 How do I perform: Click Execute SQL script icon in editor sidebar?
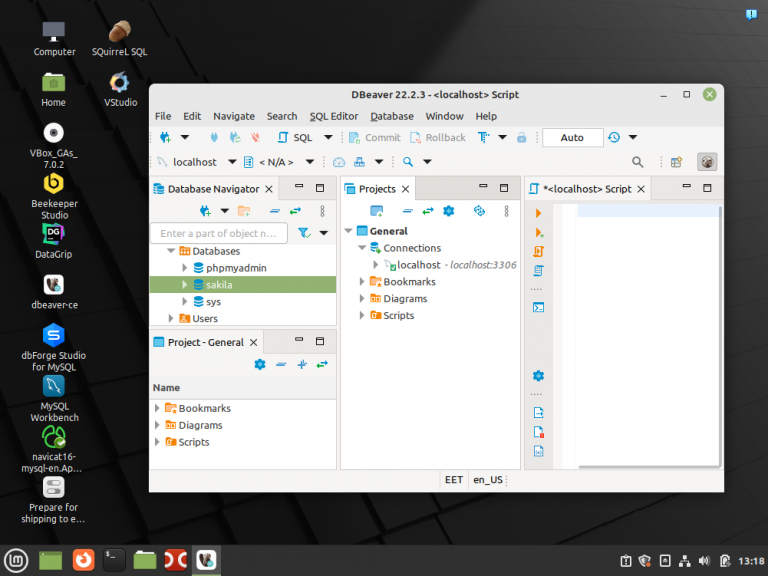coord(538,251)
